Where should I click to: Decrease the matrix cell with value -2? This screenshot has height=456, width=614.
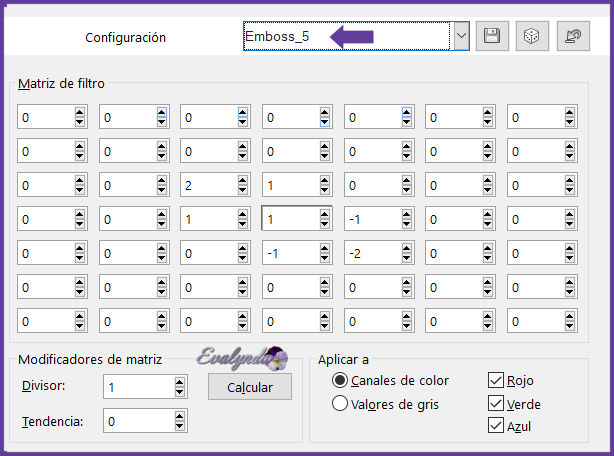pyautogui.click(x=406, y=259)
